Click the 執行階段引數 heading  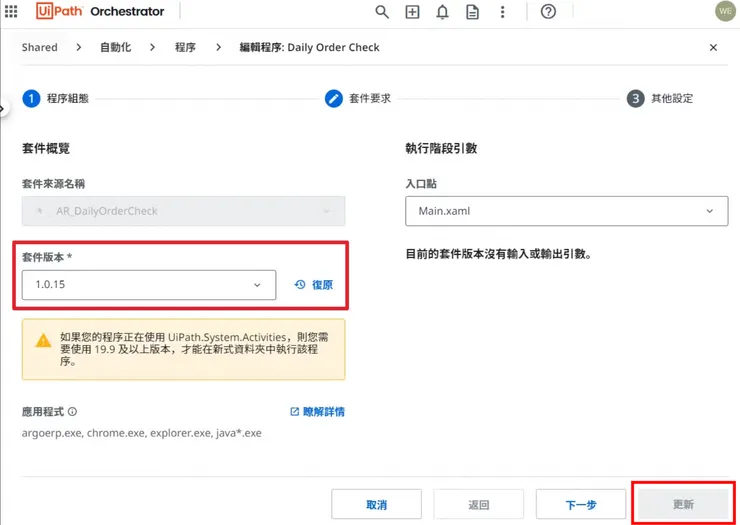coord(441,148)
